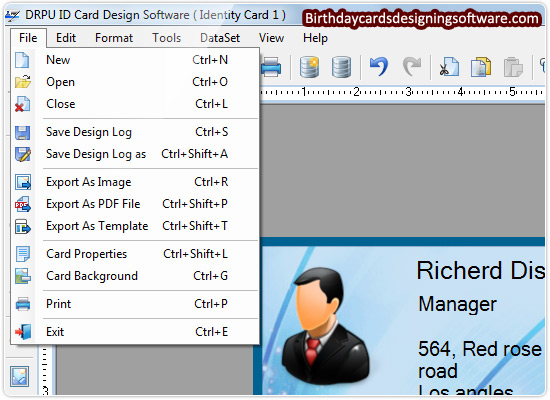Open the Format menu
Viewport: 550px width, 400px height.
[114, 38]
